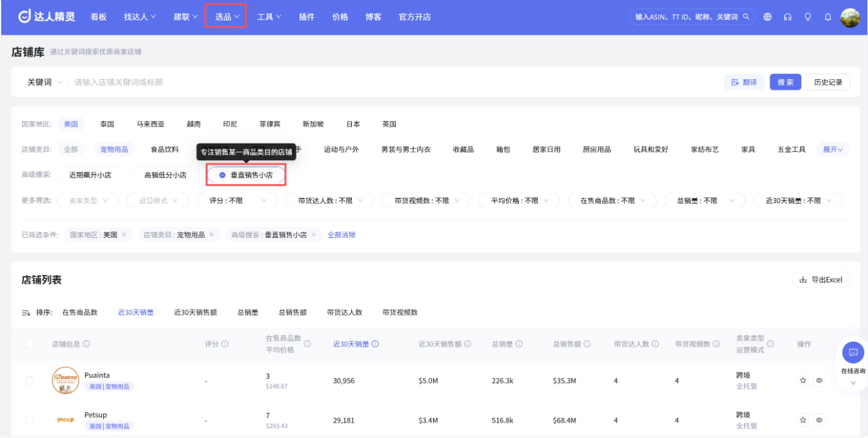
Task: Open the headset support icon
Action: [x=787, y=17]
